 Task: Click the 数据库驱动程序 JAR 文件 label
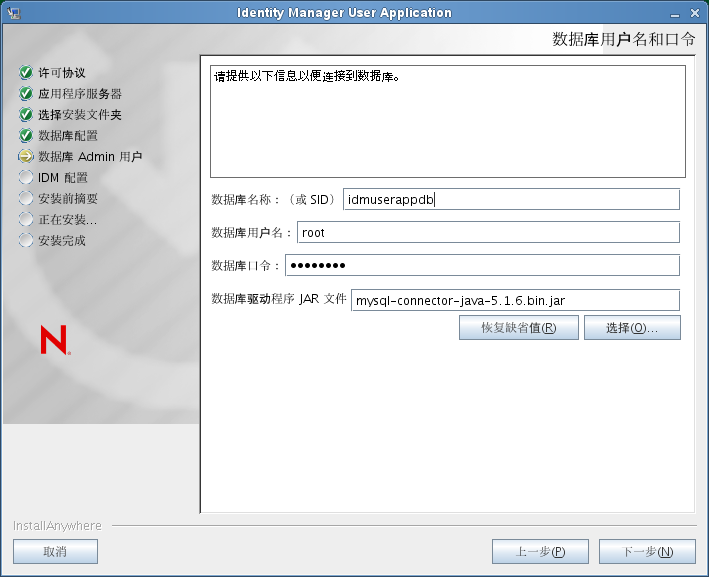(279, 299)
